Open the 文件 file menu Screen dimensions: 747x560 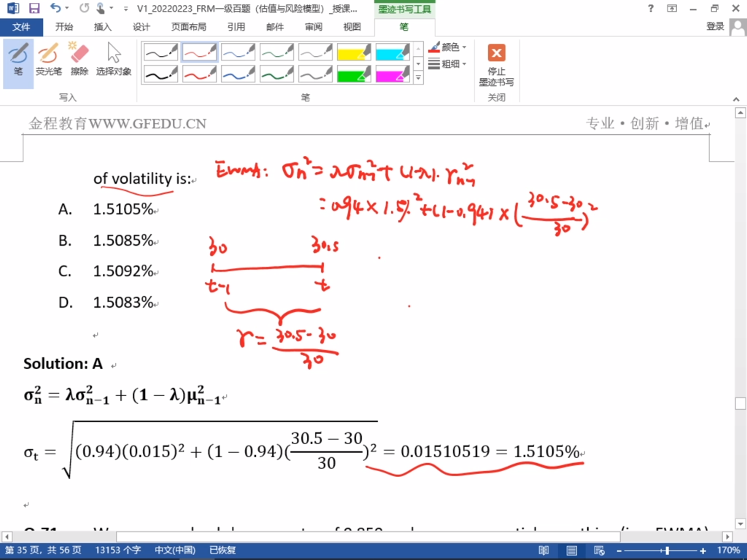[22, 27]
